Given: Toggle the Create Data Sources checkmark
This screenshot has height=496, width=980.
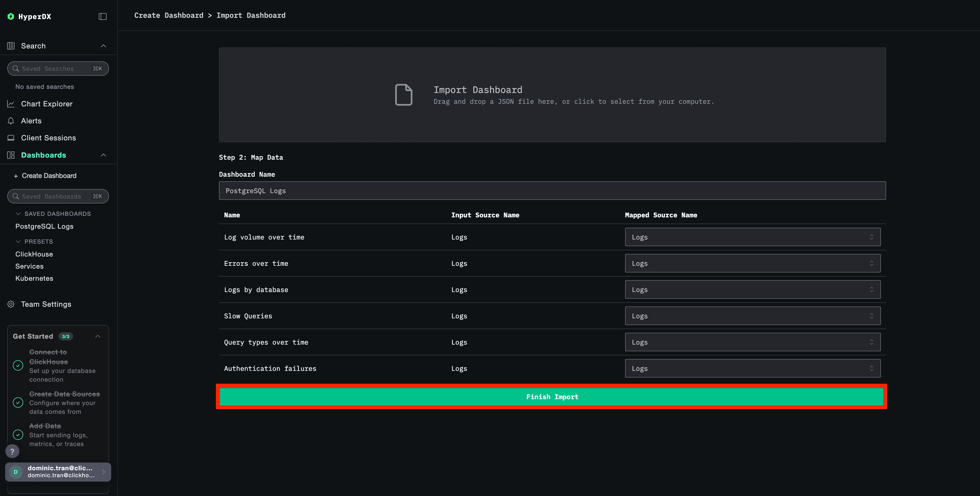Looking at the screenshot, I should (18, 403).
